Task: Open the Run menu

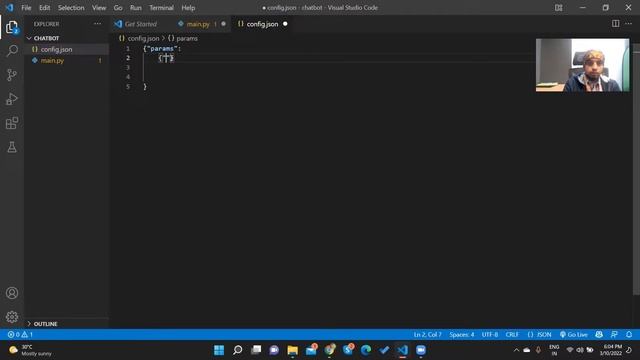Action: [136, 8]
